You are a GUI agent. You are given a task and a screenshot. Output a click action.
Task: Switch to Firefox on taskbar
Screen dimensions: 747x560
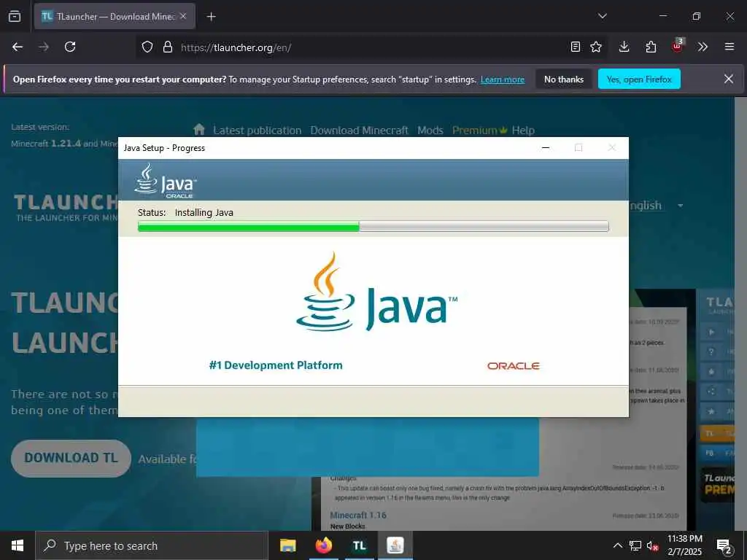coord(323,545)
